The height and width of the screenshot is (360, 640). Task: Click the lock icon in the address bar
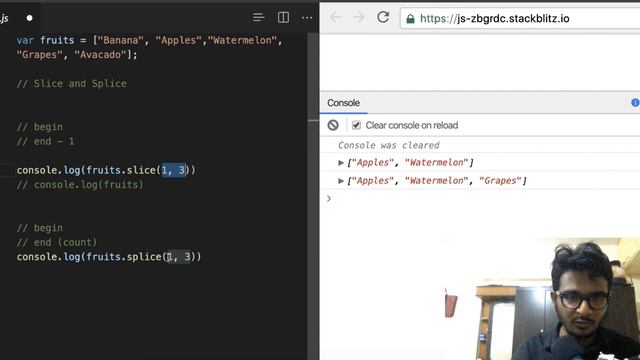410,19
